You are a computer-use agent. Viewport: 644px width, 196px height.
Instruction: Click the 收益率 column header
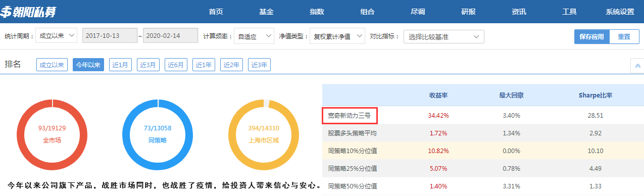click(438, 95)
